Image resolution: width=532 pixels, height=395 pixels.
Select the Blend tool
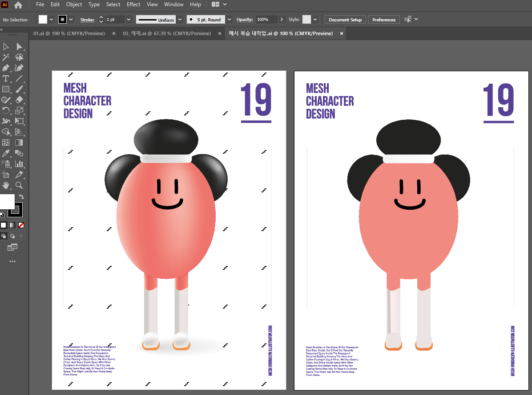[x=19, y=153]
